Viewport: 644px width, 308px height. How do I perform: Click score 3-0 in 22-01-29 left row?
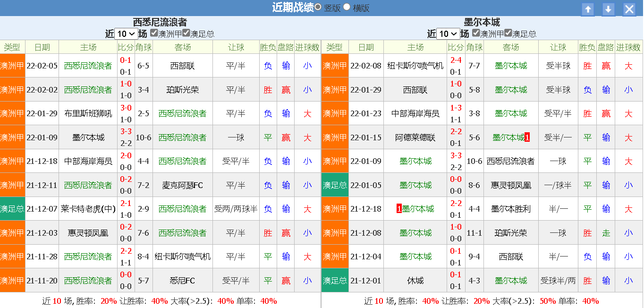[126, 108]
